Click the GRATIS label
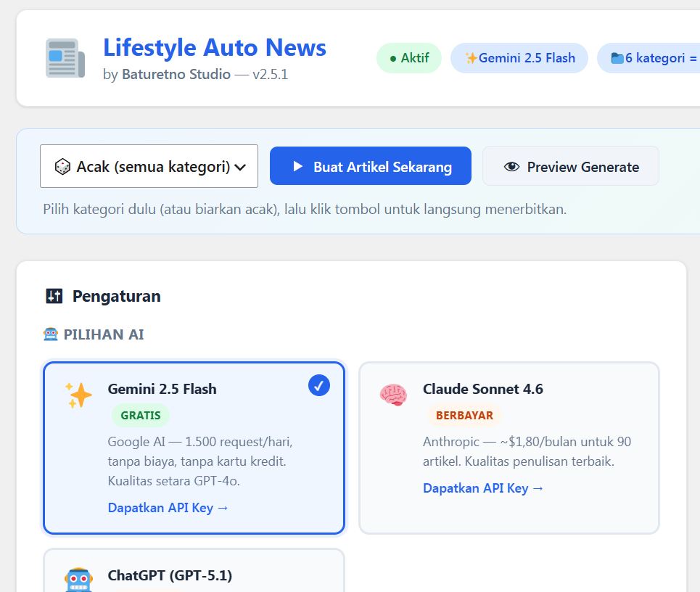 click(x=141, y=415)
